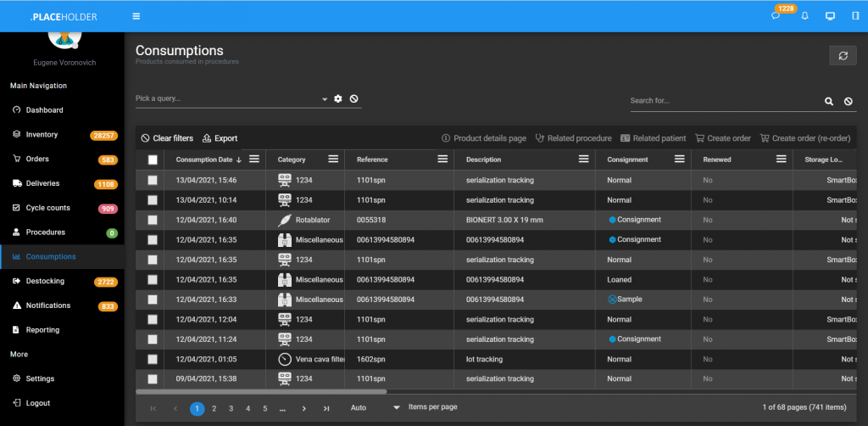The image size is (868, 426).
Task: Click the monitor display icon in header
Action: tap(830, 16)
